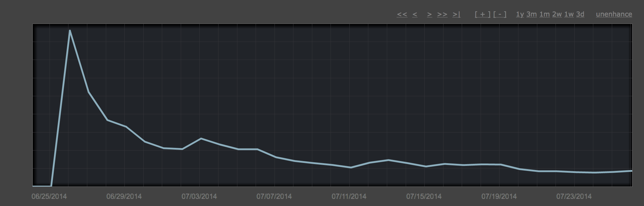Set time range to 1y
The height and width of the screenshot is (206, 644).
520,14
